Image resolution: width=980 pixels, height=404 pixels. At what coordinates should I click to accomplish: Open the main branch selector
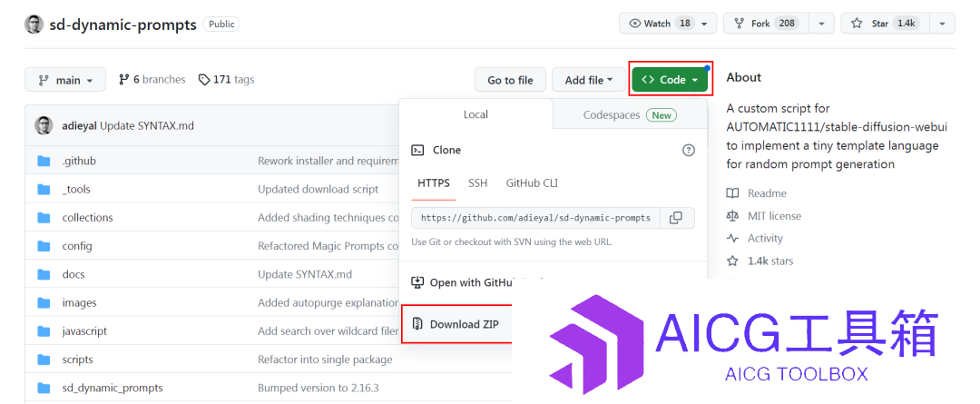[x=65, y=80]
